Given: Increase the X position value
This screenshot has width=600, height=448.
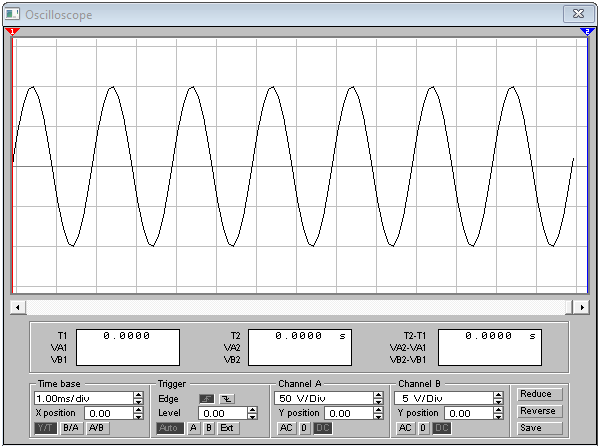Looking at the screenshot, I should [x=139, y=410].
